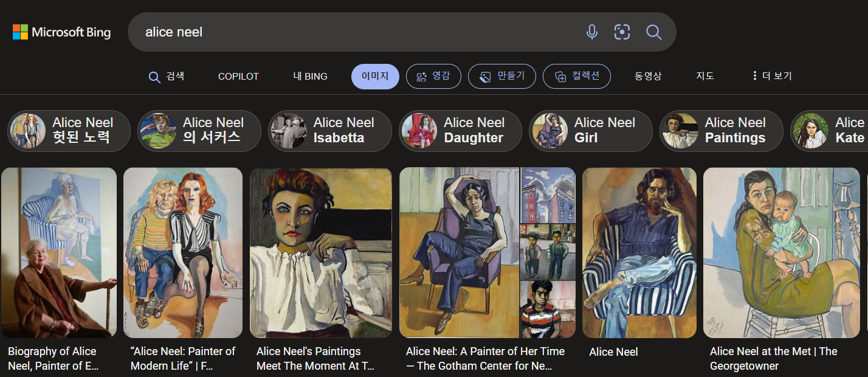Submit search with the magnifier icon
Image resolution: width=868 pixels, height=377 pixels.
(653, 32)
